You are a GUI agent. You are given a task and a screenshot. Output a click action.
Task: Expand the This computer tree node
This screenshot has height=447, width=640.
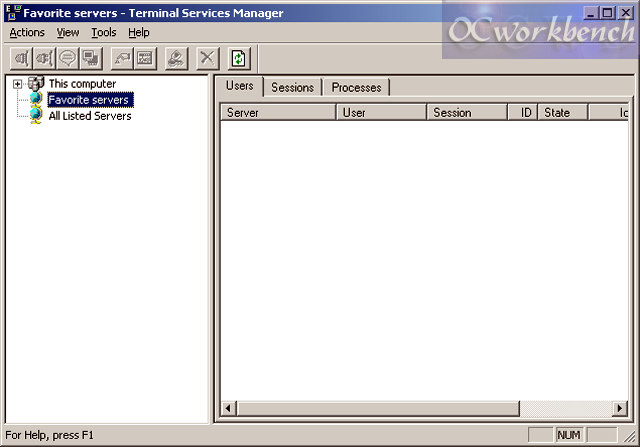pos(17,84)
